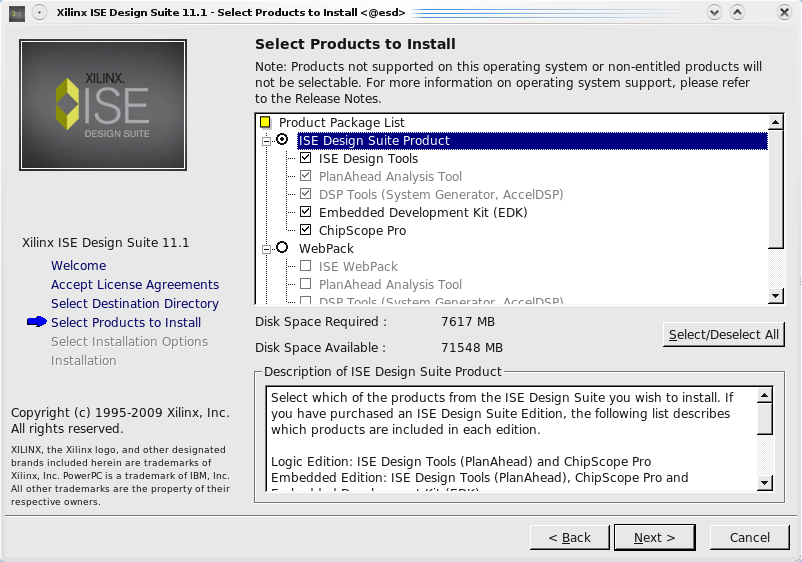Click the yellow Product Package List icon
Screen dimensions: 802x562
265,122
